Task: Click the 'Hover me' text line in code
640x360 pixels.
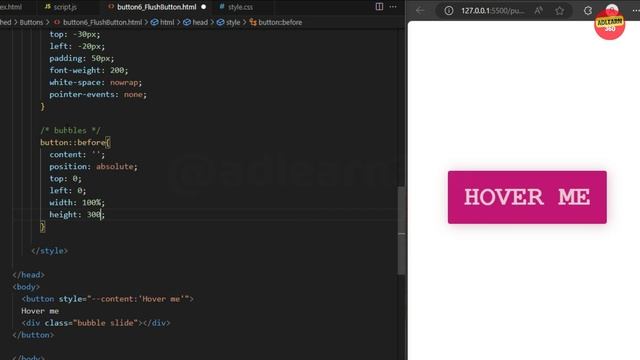Action: click(40, 311)
